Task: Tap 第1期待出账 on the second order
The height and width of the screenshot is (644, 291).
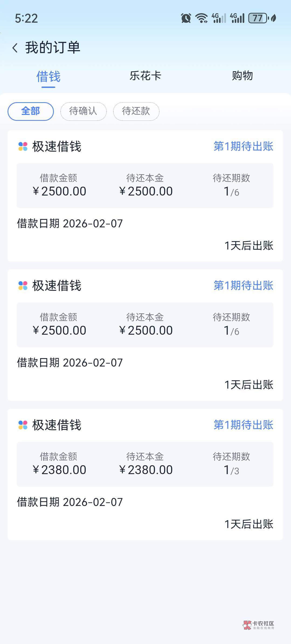Action: pos(243,286)
